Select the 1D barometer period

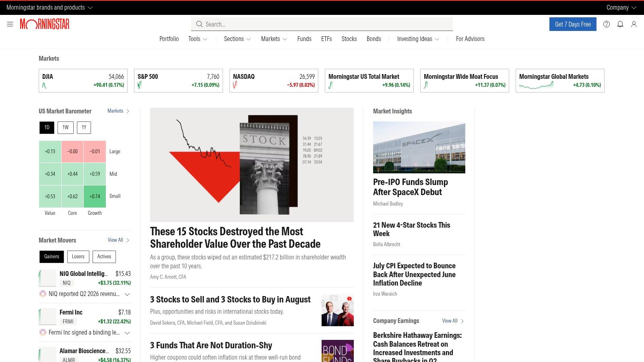47,128
